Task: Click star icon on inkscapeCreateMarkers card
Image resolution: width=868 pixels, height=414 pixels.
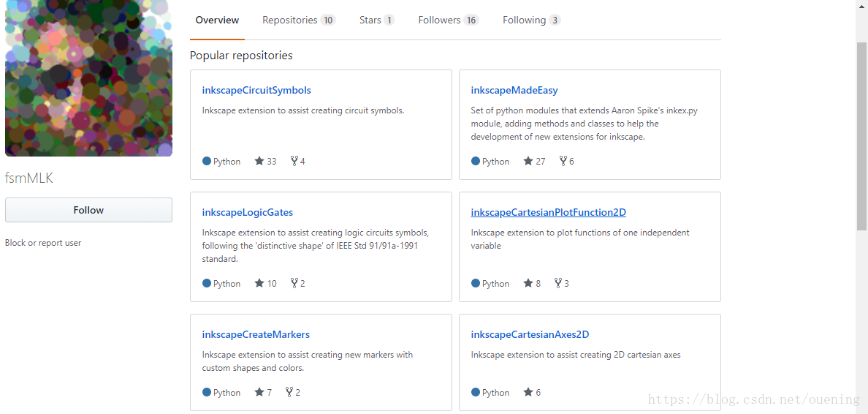Action: 259,392
